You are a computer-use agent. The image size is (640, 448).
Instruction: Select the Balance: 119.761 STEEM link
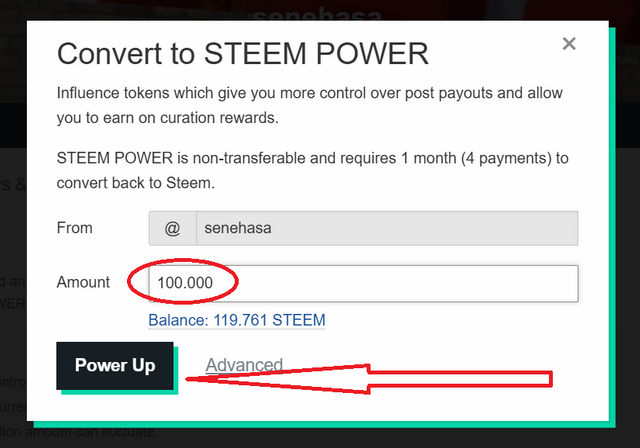tap(237, 320)
